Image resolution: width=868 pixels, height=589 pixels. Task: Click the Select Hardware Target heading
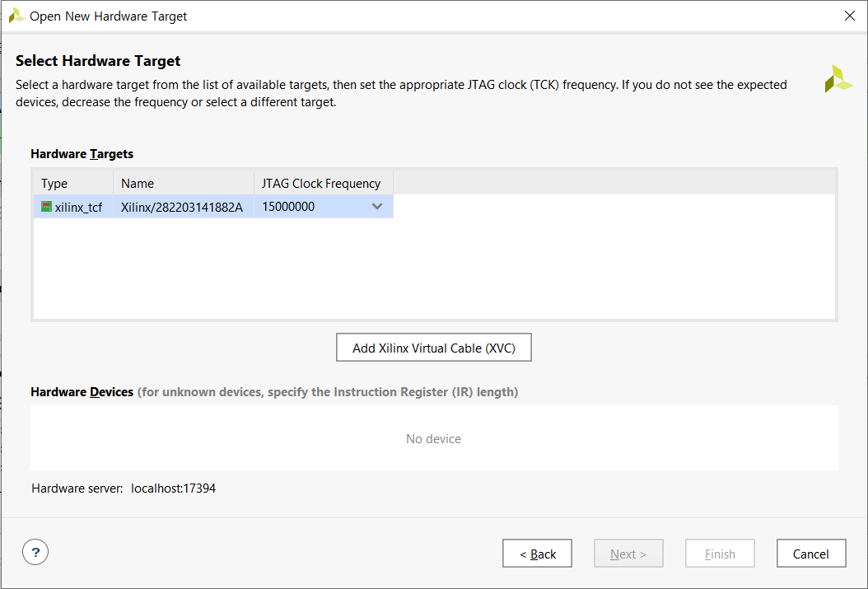(x=98, y=61)
